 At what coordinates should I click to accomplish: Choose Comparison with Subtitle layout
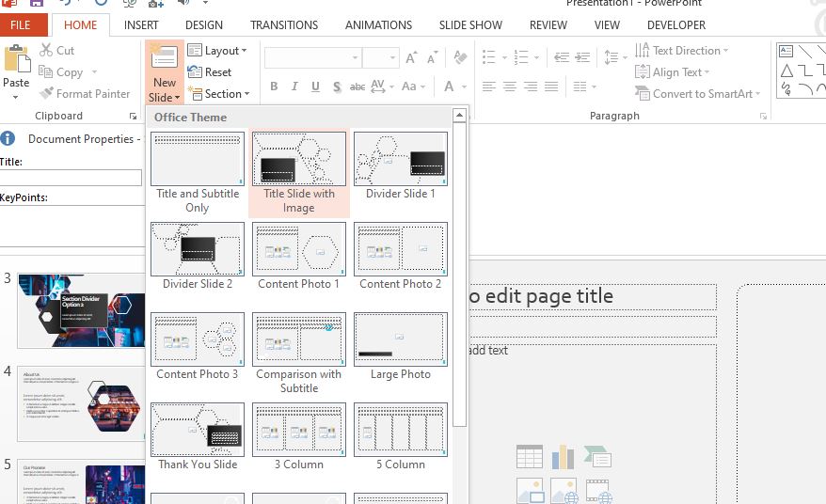click(298, 353)
